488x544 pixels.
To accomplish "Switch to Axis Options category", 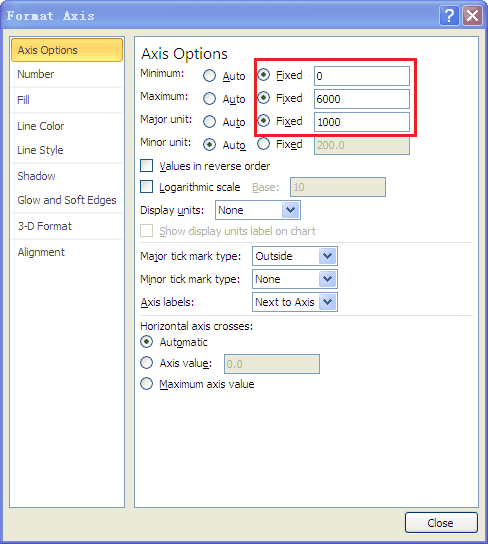I will tap(67, 50).
